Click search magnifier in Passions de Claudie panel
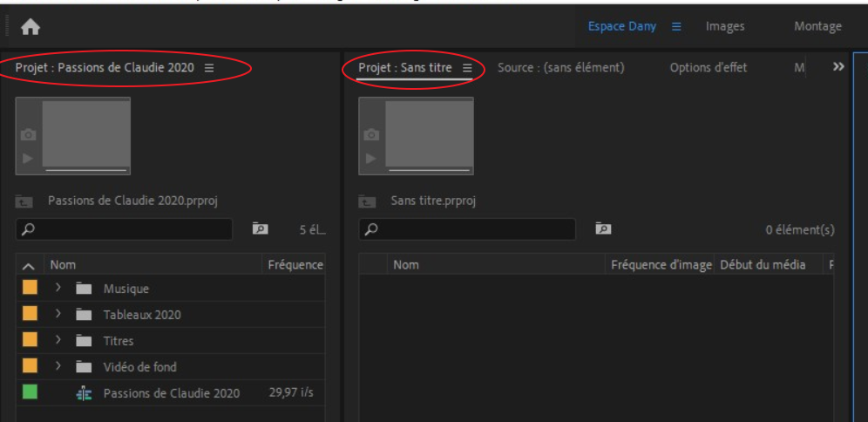This screenshot has height=422, width=868. (28, 229)
